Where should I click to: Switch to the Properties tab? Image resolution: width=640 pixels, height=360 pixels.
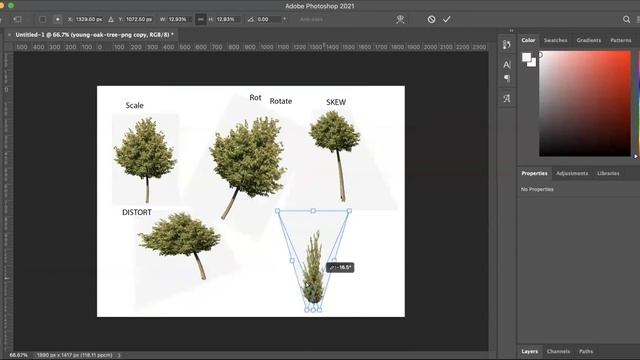point(534,173)
